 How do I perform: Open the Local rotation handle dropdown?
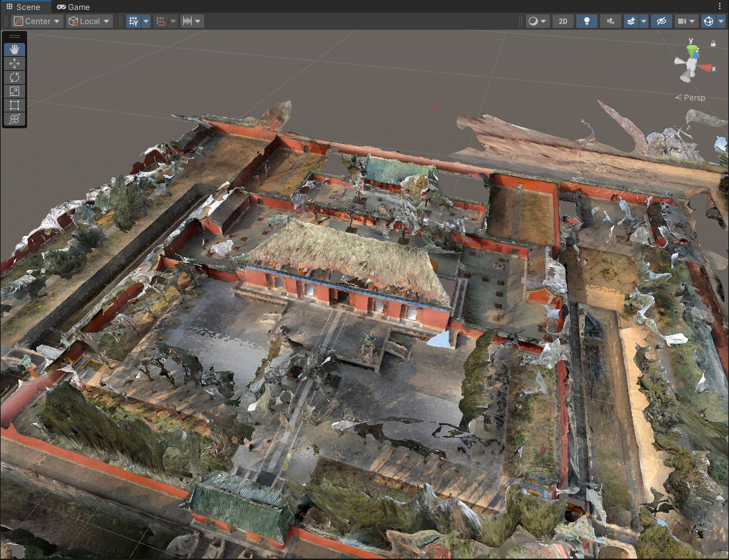[89, 21]
